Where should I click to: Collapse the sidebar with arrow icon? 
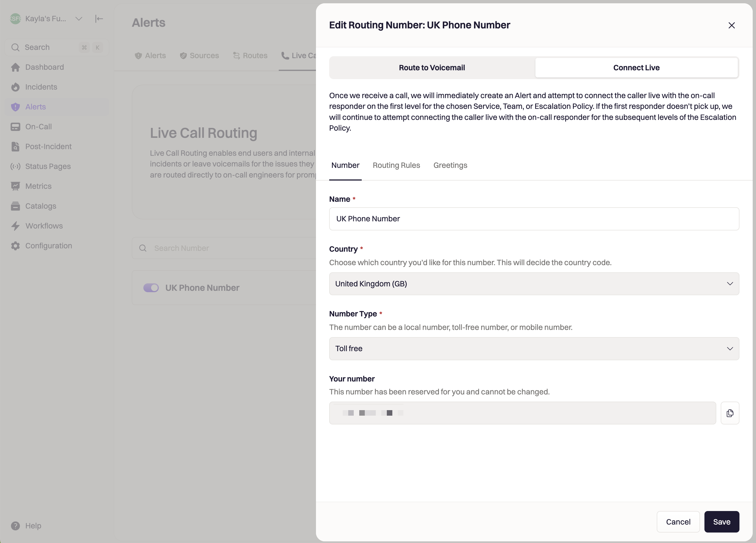point(99,19)
